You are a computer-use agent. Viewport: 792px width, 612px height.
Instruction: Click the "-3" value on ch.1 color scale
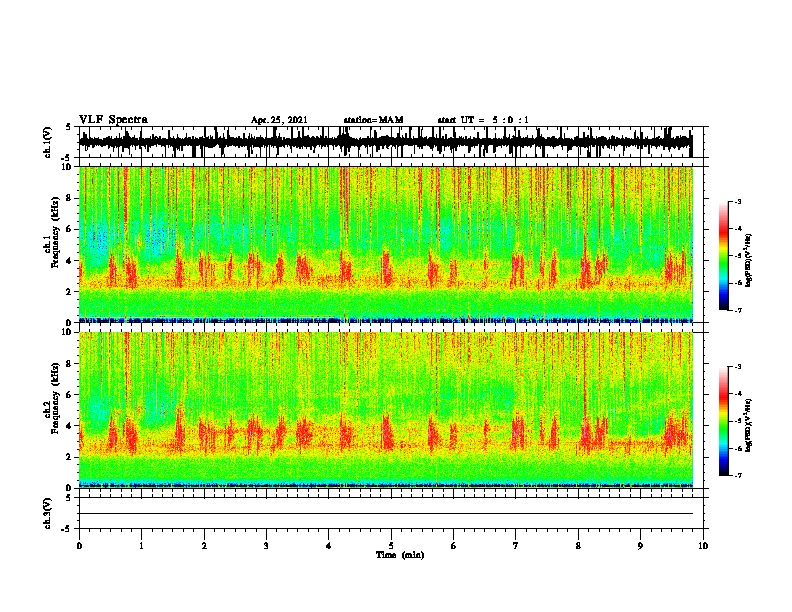(x=738, y=201)
